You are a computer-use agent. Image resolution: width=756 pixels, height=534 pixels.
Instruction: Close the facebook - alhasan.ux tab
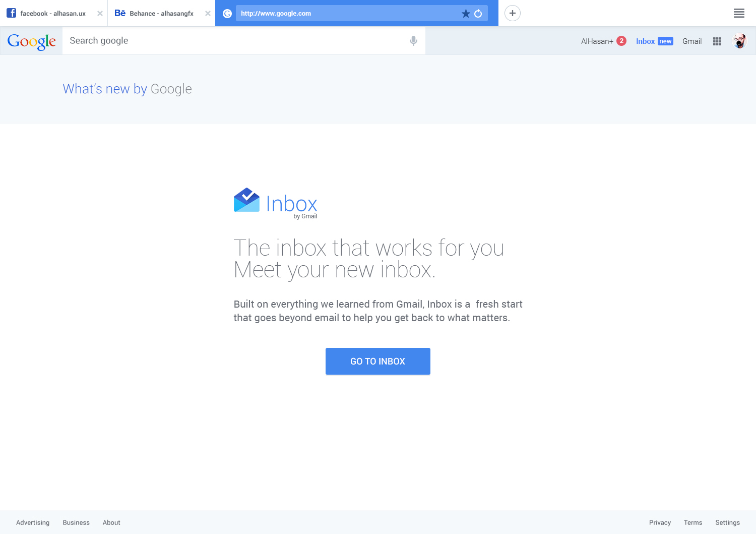(x=100, y=14)
